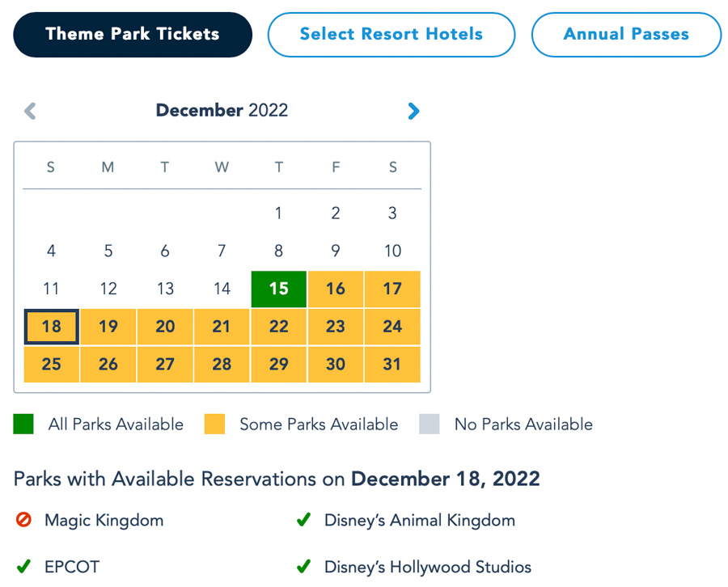Image resolution: width=728 pixels, height=587 pixels.
Task: Click yellow Some Parks Available swatch
Action: point(214,424)
